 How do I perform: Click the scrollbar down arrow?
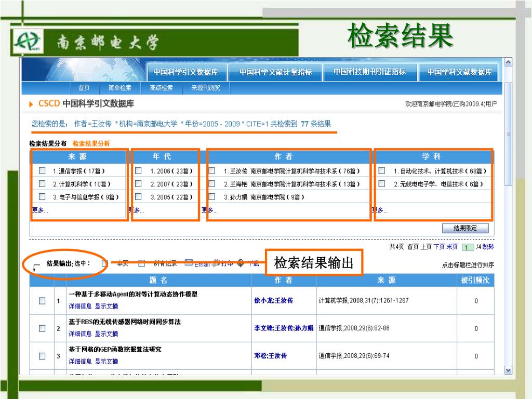[508, 370]
